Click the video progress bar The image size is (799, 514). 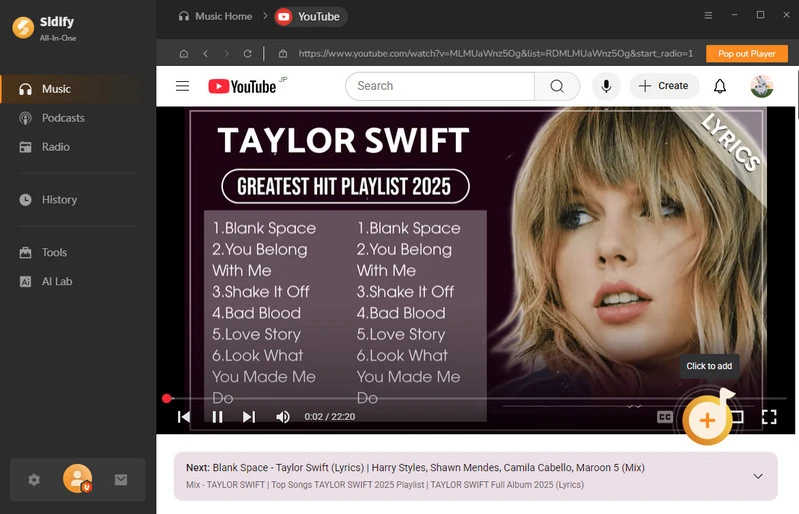point(475,398)
